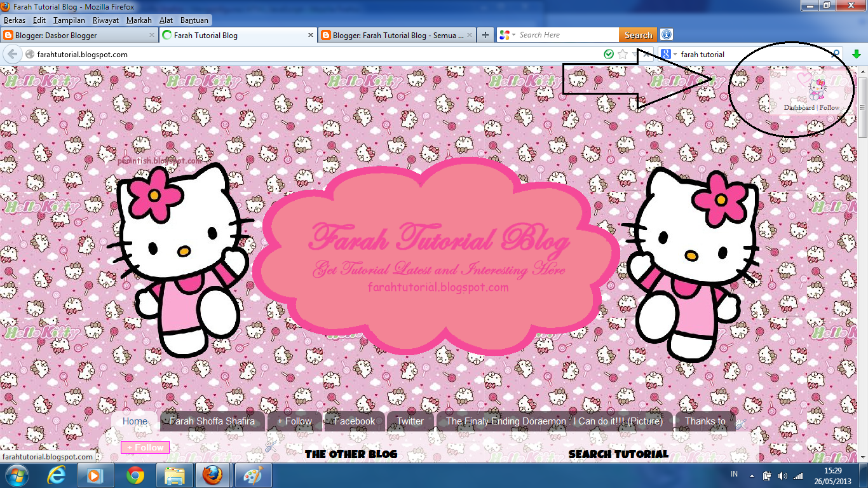Open the Farah Shoffa Shafira page
Screen dimensions: 868x488
212,421
